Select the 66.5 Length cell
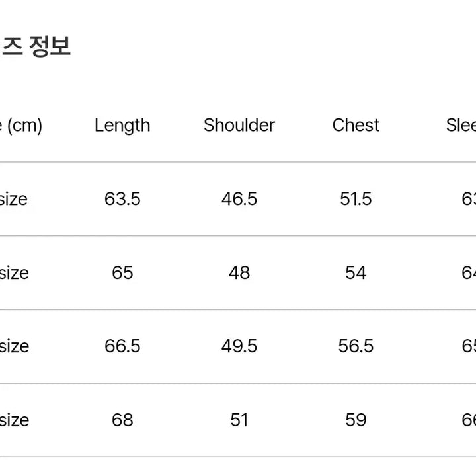476x476 pixels. [122, 346]
